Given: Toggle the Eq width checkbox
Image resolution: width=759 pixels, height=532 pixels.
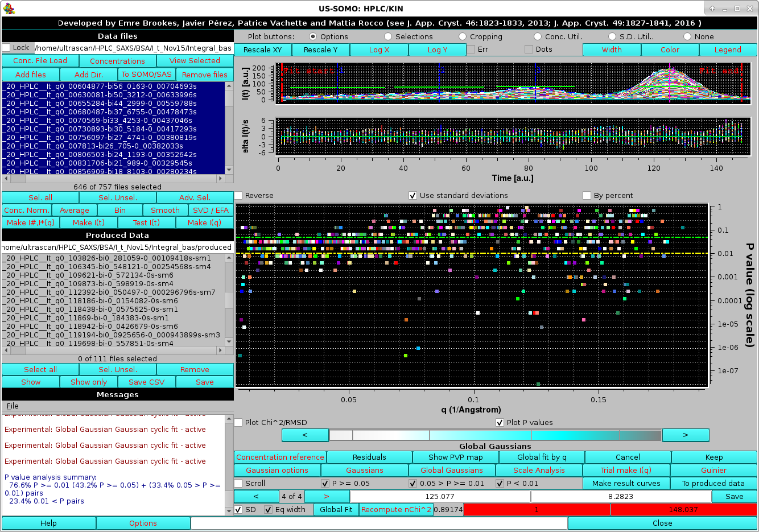Looking at the screenshot, I should tap(267, 509).
